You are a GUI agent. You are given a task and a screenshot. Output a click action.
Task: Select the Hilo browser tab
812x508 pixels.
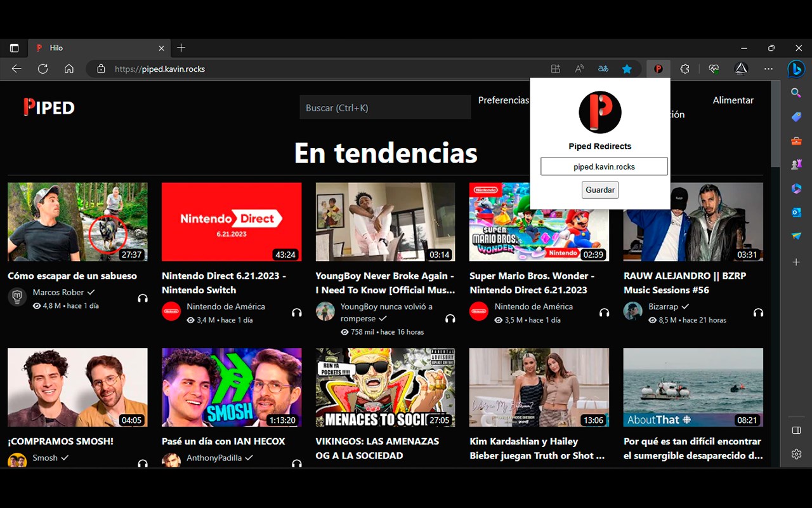[100, 48]
